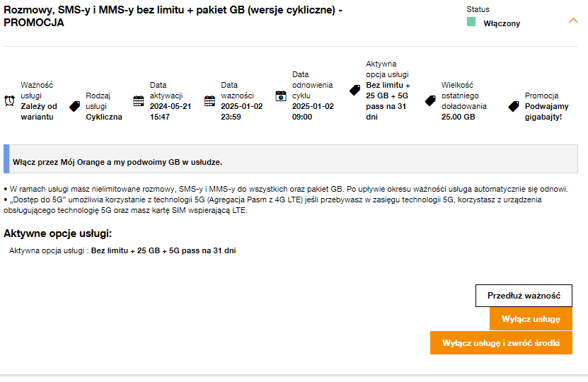The height and width of the screenshot is (382, 588).
Task: Click the calendar icon beside Data aktywacji
Action: tap(139, 100)
